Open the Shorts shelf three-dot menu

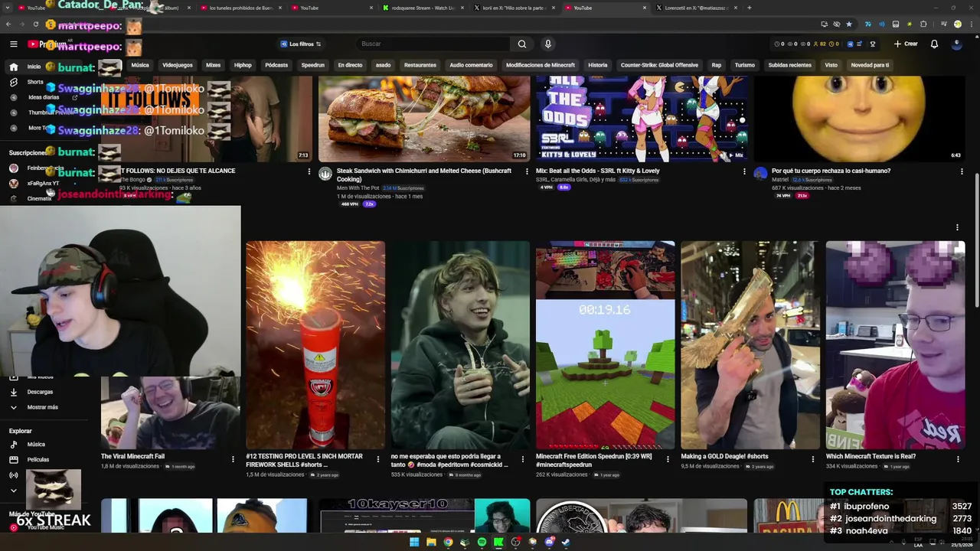957,227
